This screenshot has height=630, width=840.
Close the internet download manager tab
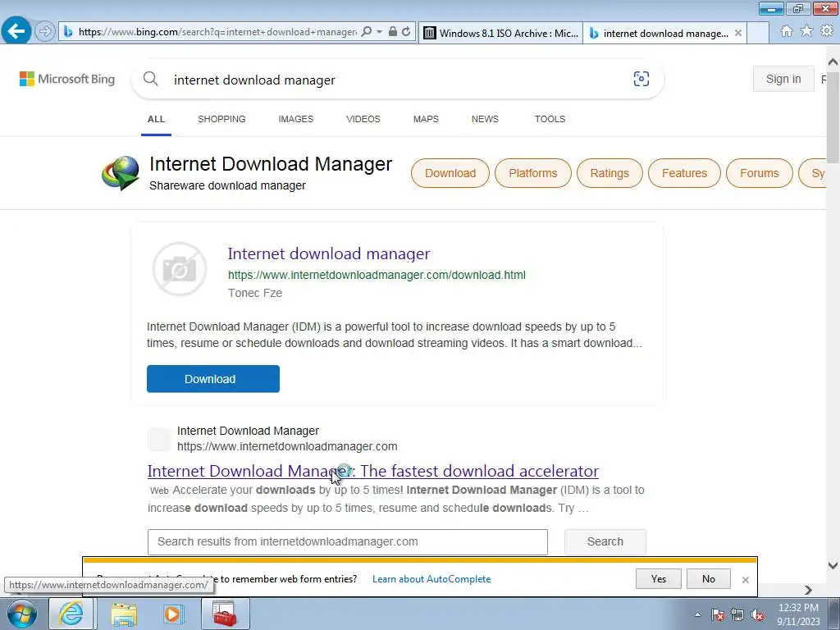coord(738,33)
